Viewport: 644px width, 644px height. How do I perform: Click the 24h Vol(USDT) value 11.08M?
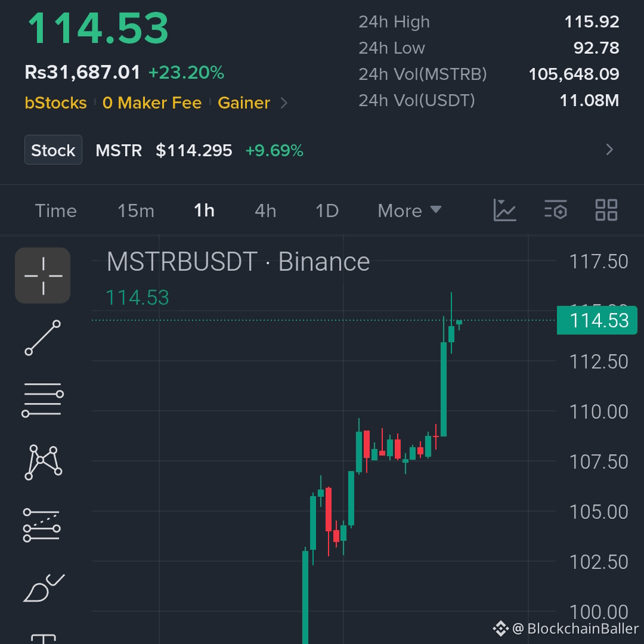pyautogui.click(x=589, y=101)
